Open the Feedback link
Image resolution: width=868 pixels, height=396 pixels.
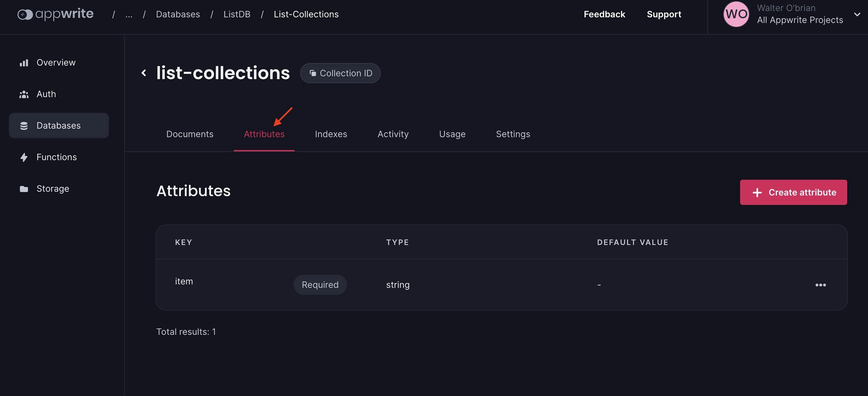pos(604,14)
